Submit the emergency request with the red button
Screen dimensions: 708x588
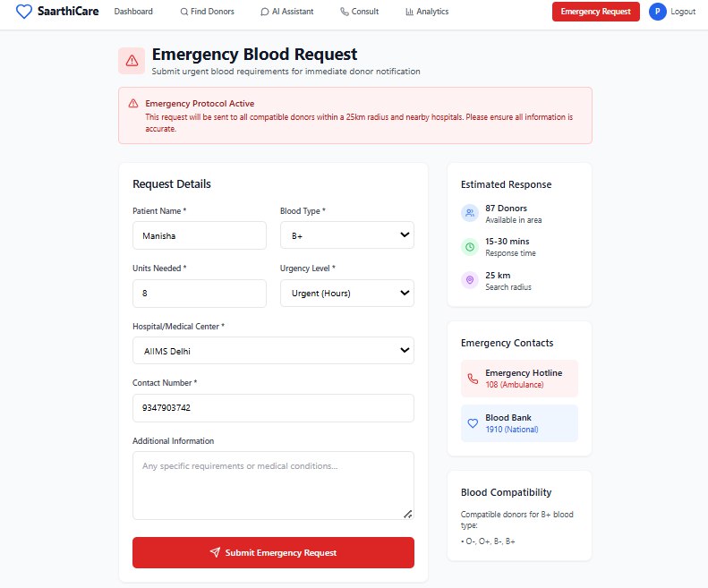[x=273, y=552]
